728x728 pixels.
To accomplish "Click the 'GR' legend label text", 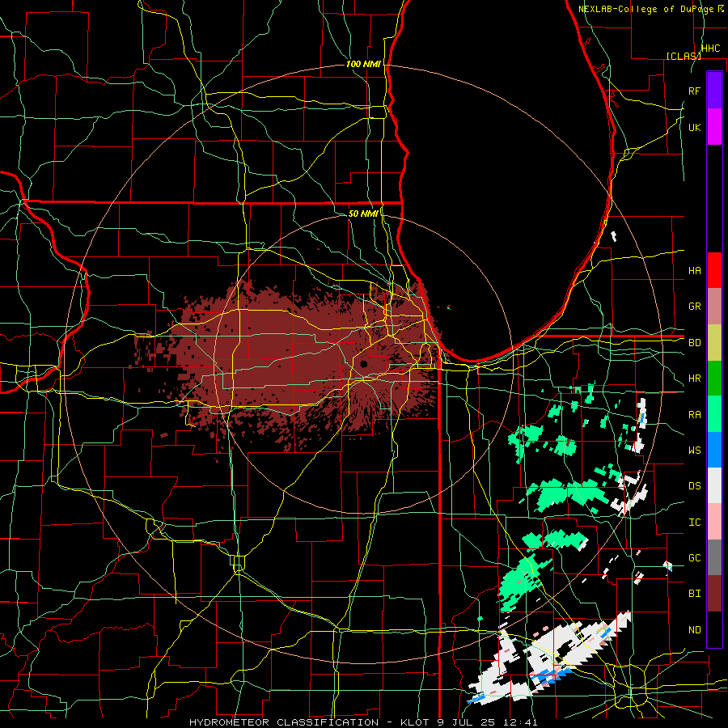I will pos(694,307).
